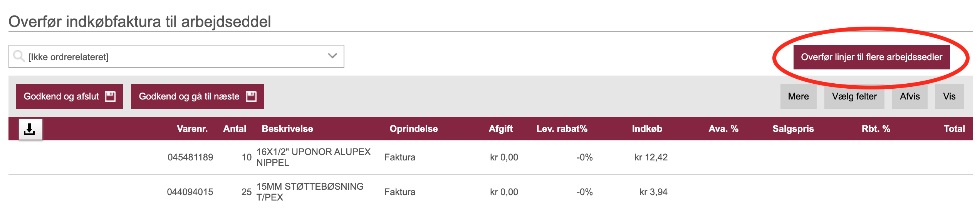Click the Indkøb column header
Image resolution: width=980 pixels, height=209 pixels.
pos(647,129)
